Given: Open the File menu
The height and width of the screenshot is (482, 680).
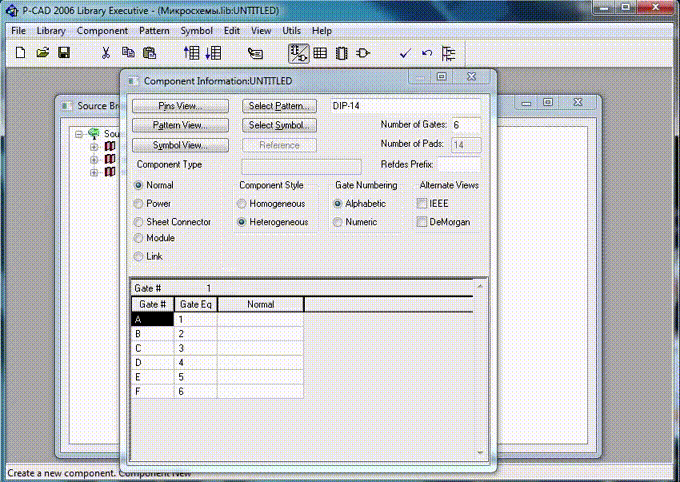Looking at the screenshot, I should pos(18,31).
